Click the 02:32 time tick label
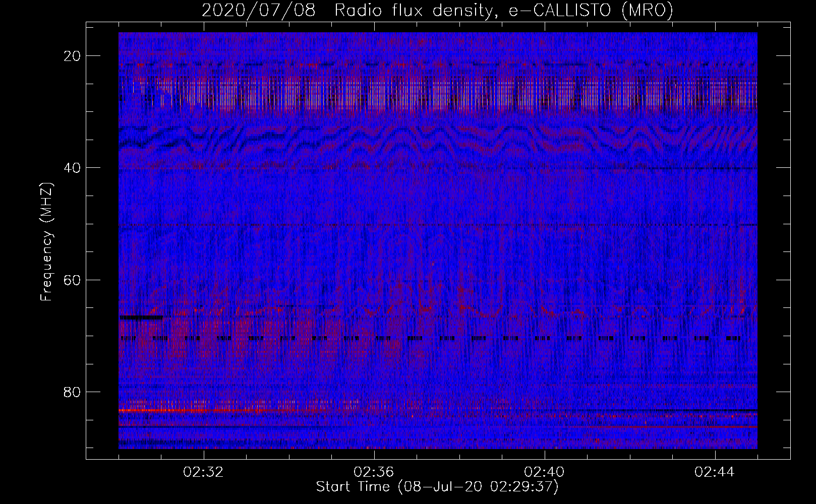The width and height of the screenshot is (816, 504). [204, 472]
